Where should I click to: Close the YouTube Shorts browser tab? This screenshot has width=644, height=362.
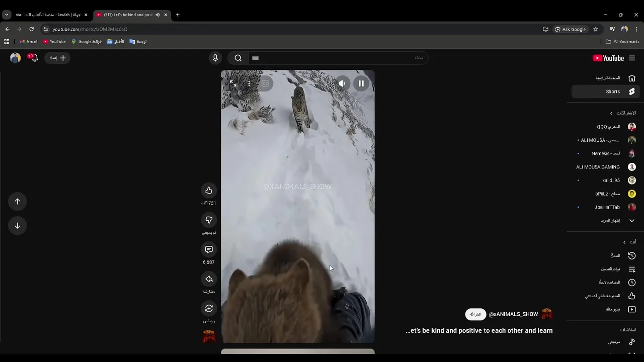(x=166, y=15)
